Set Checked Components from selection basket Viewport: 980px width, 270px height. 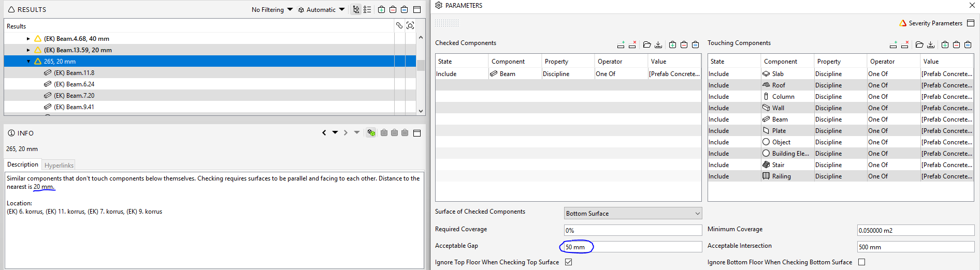[695, 44]
